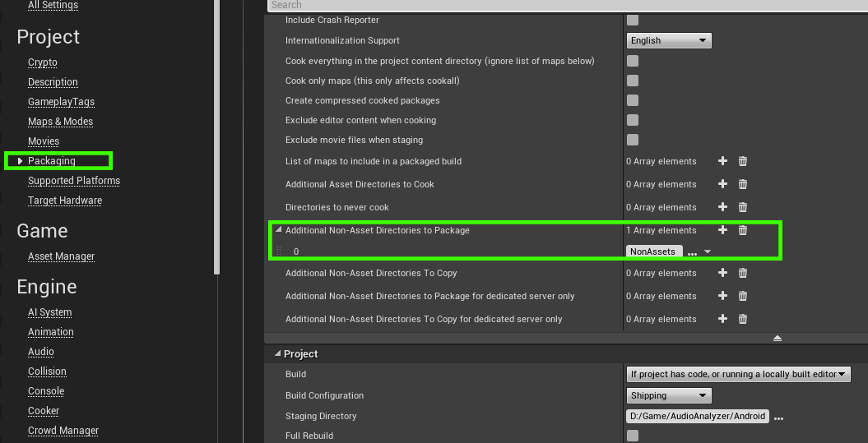Image resolution: width=868 pixels, height=443 pixels.
Task: Add element to Additional Asset Directories to Cook
Action: coord(722,184)
